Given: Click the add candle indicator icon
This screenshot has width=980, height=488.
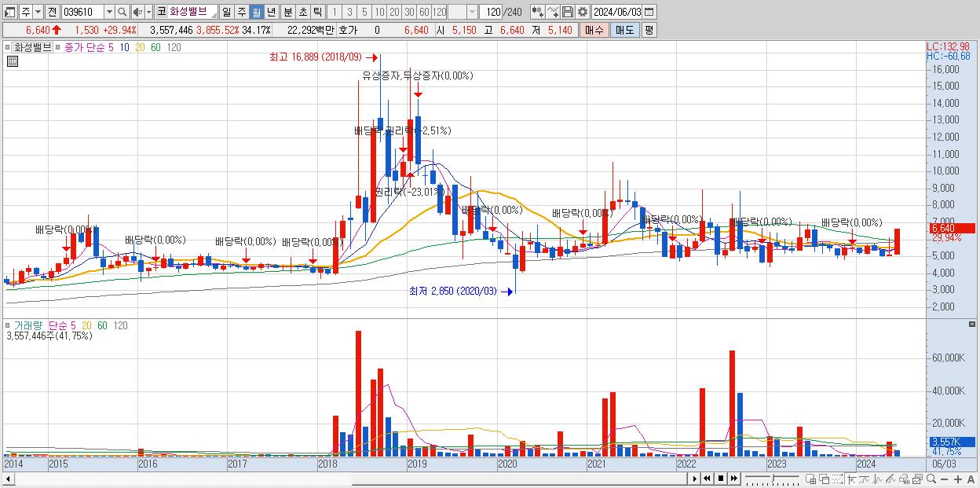Looking at the screenshot, I should [x=537, y=12].
